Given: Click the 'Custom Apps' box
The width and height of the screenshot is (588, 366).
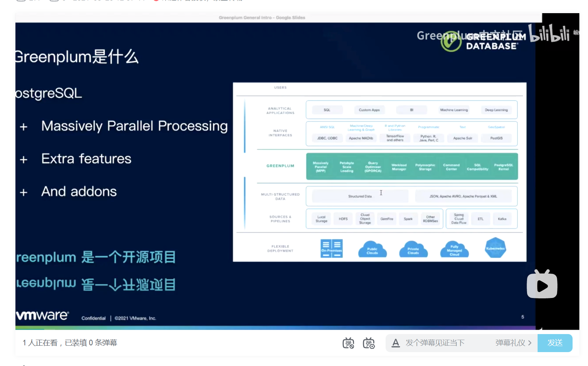Looking at the screenshot, I should click(x=369, y=110).
